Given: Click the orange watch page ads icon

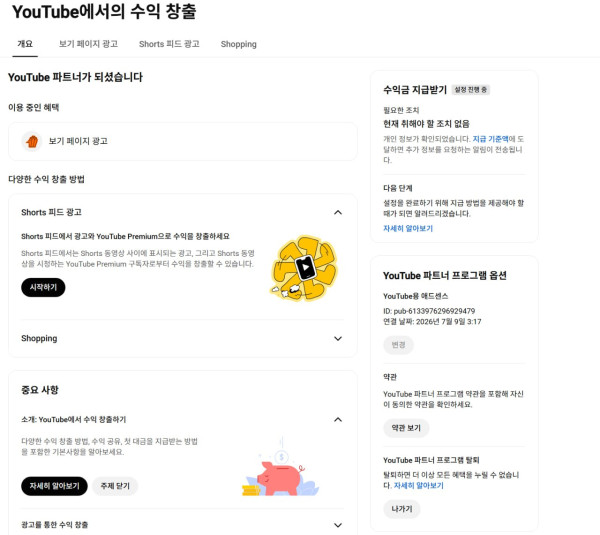Looking at the screenshot, I should pyautogui.click(x=32, y=141).
